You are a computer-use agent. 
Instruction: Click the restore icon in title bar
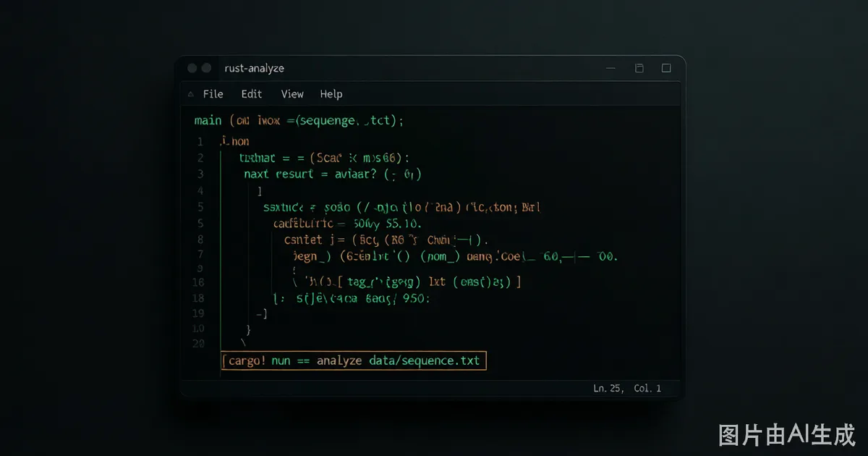(639, 68)
